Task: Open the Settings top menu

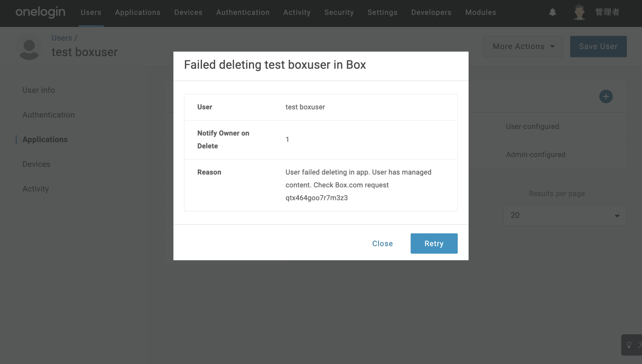Action: point(382,12)
